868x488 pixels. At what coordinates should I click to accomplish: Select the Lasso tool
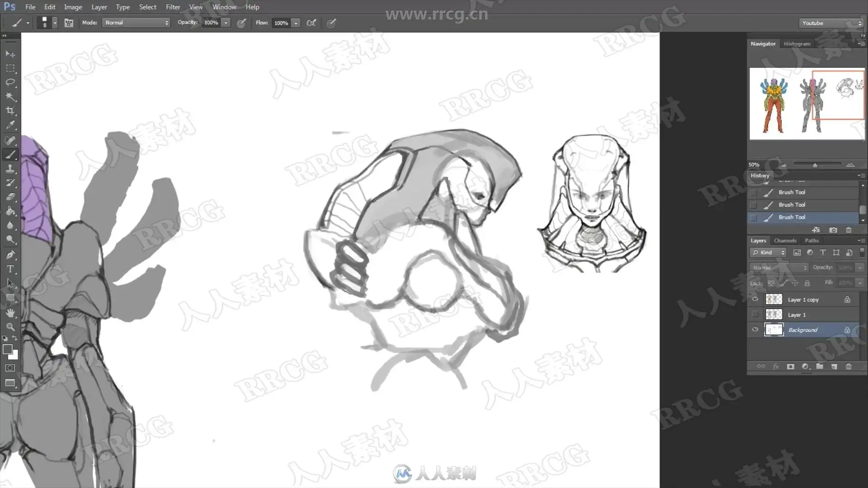click(x=10, y=82)
